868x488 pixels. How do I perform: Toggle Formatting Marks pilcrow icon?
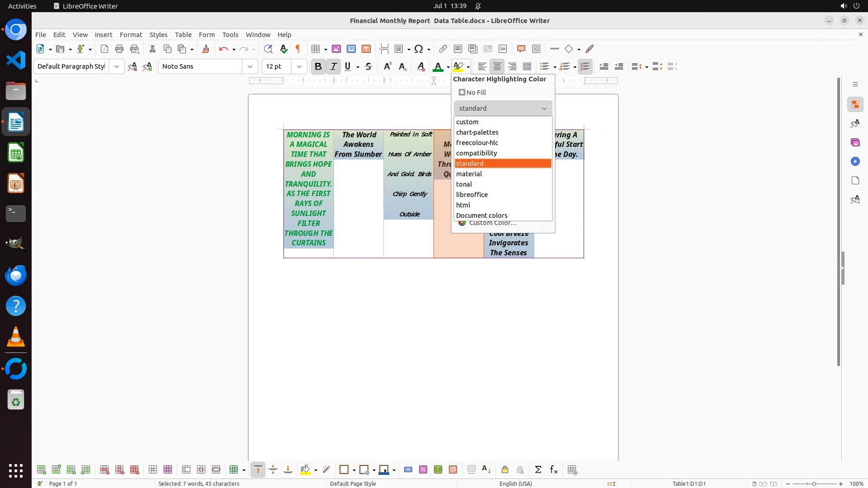point(298,49)
